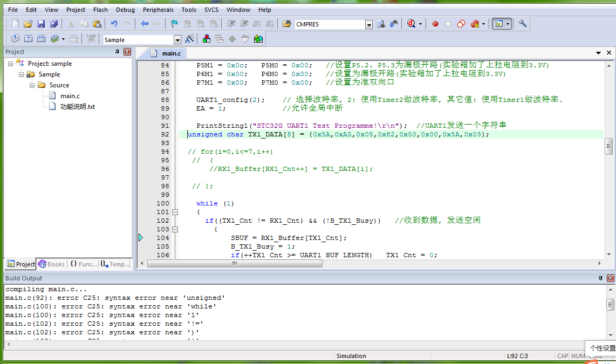Viewport: 616px width, 364px height.
Task: Switch to the main.c editor tab
Action: pyautogui.click(x=167, y=53)
